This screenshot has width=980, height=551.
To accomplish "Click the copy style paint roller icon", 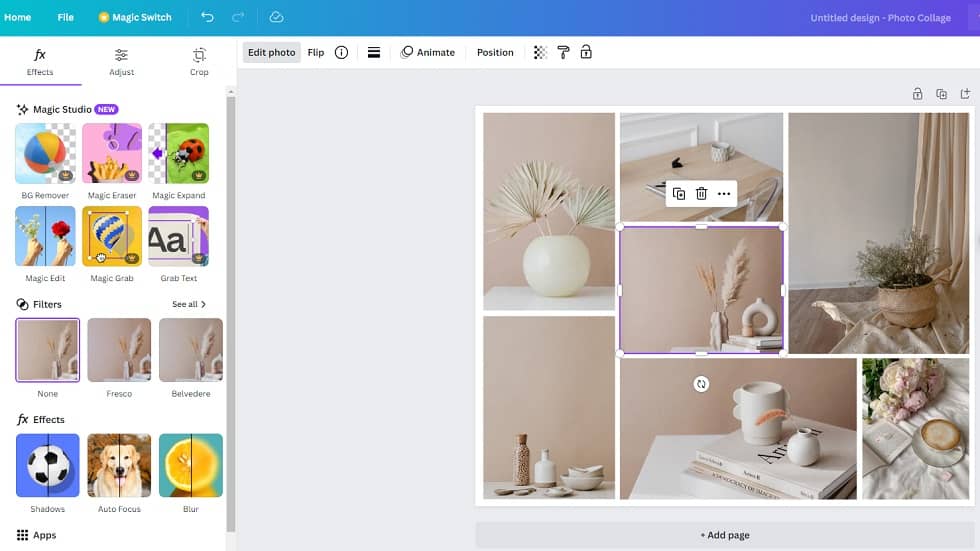I will pyautogui.click(x=563, y=52).
